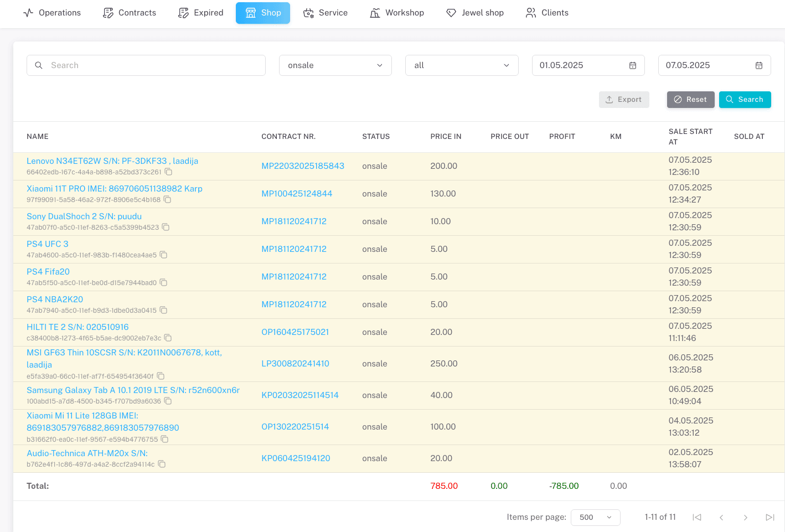Click the Service gear icon
The width and height of the screenshot is (785, 532).
(x=307, y=12)
